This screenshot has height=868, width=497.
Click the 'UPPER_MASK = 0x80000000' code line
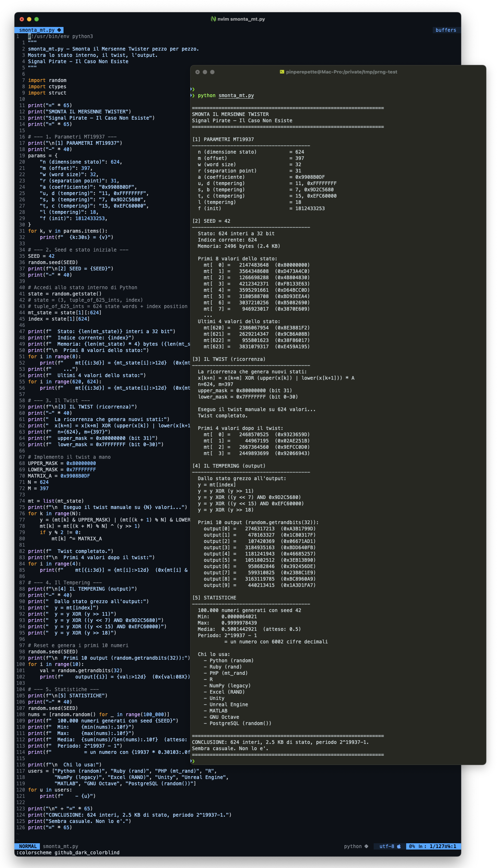point(62,463)
